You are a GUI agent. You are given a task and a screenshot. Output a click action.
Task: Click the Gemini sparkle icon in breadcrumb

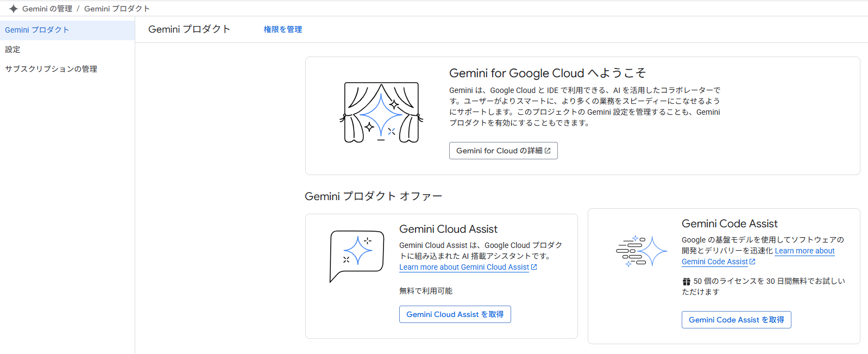pyautogui.click(x=14, y=9)
